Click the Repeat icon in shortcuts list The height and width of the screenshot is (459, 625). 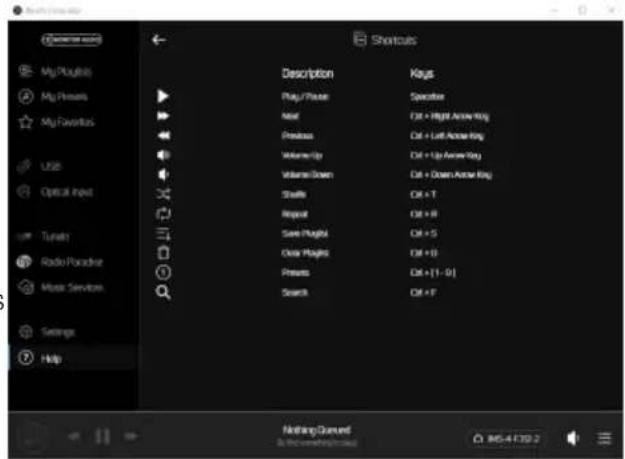[163, 214]
